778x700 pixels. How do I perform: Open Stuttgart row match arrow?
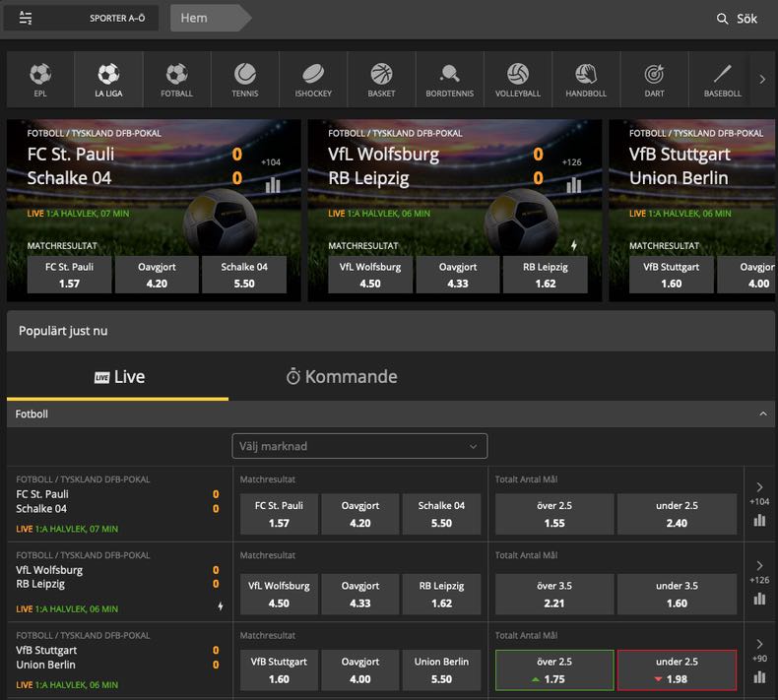point(759,644)
